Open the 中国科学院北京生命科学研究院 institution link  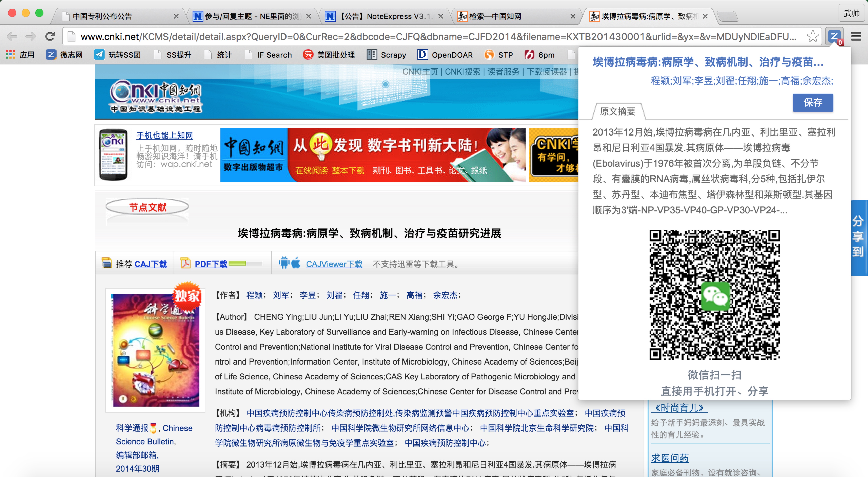pyautogui.click(x=536, y=428)
